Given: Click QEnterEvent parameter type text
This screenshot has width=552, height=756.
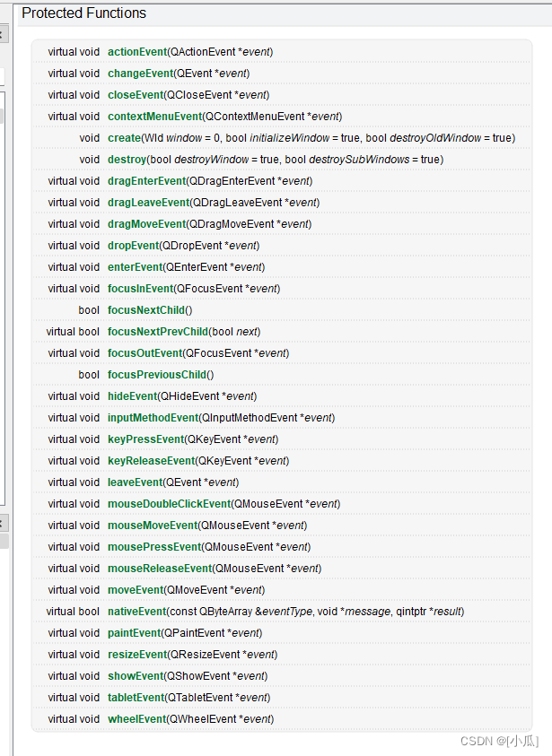Looking at the screenshot, I should 197,267.
